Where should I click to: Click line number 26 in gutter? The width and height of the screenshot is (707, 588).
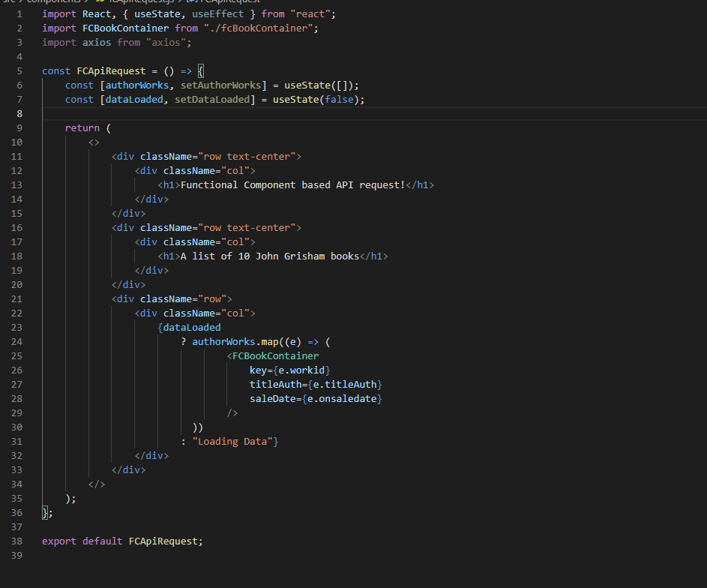click(16, 370)
